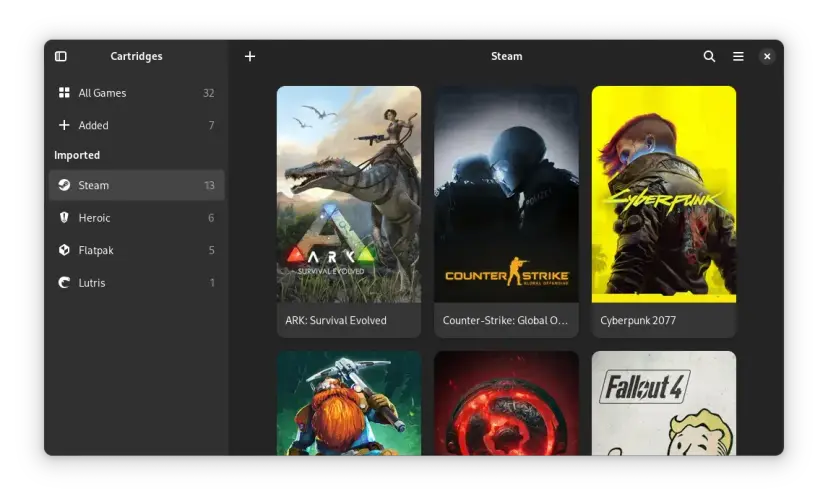Select the All Games label in sidebar
The width and height of the screenshot is (828, 504).
(x=102, y=93)
